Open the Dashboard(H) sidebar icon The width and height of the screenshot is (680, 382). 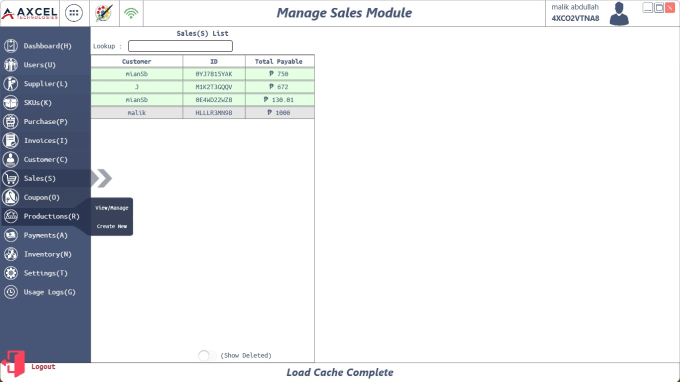(x=11, y=46)
